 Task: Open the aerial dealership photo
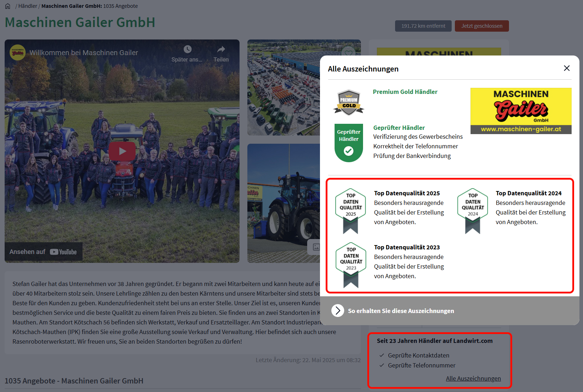[283, 88]
